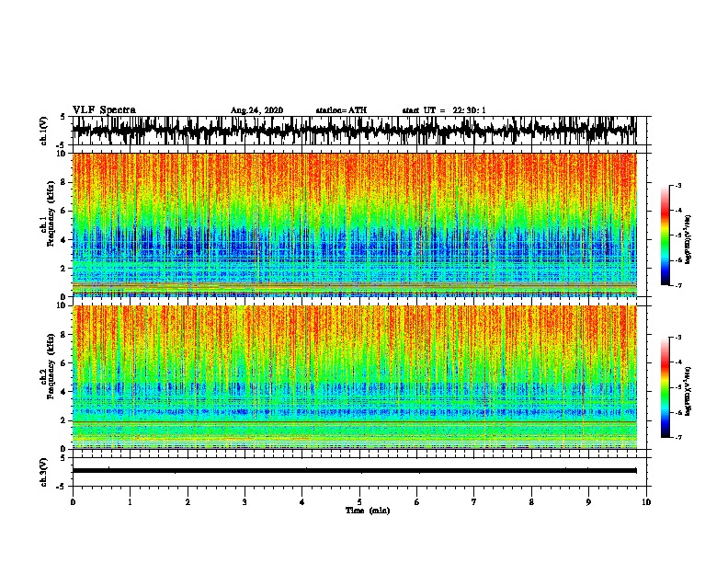Click the ch.2 spectrogram colorbar
The height and width of the screenshot is (563, 728).
click(x=665, y=387)
